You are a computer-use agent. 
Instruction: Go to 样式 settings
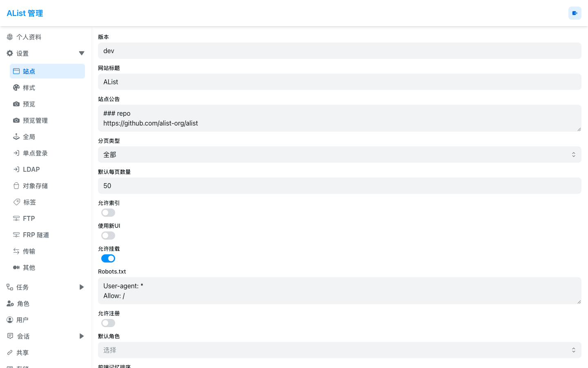click(x=47, y=88)
